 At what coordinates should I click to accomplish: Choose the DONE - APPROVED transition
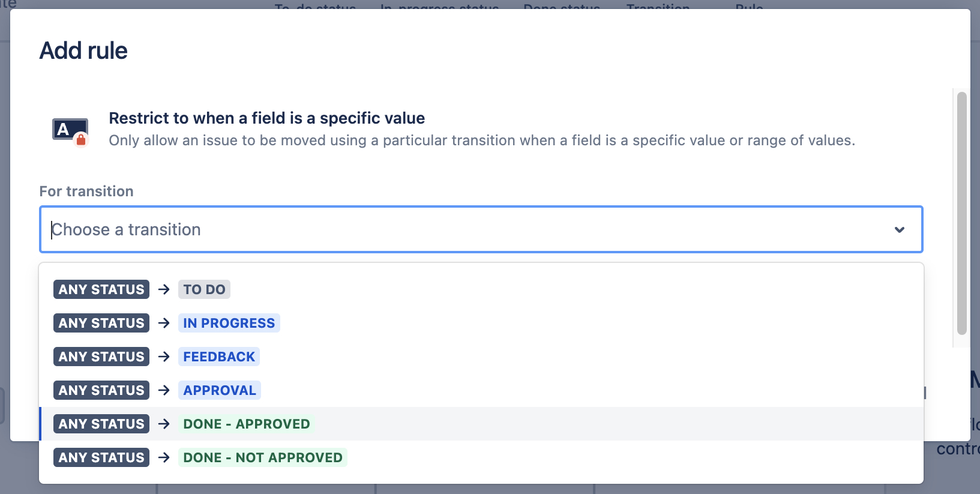tap(246, 424)
